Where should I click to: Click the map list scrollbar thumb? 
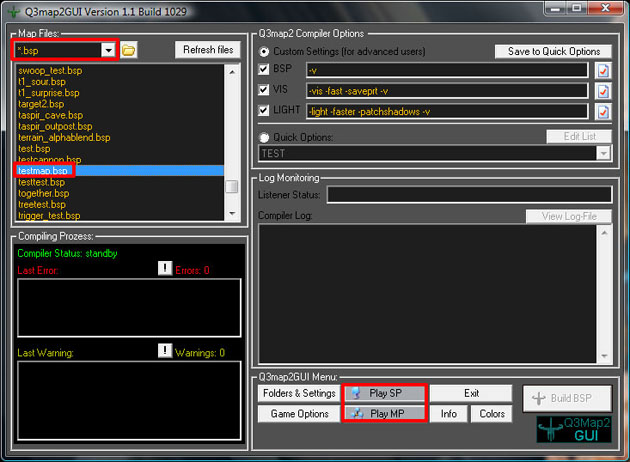(232, 186)
